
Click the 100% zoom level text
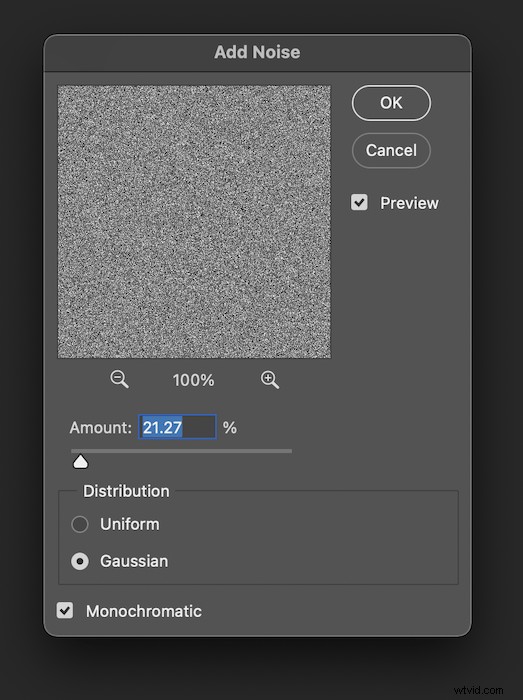tap(194, 380)
